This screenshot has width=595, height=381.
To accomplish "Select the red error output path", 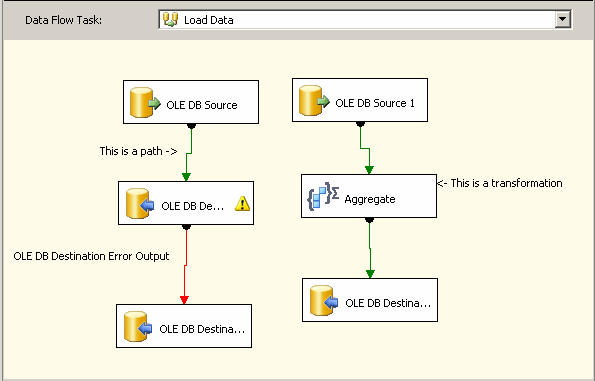I will 185,264.
